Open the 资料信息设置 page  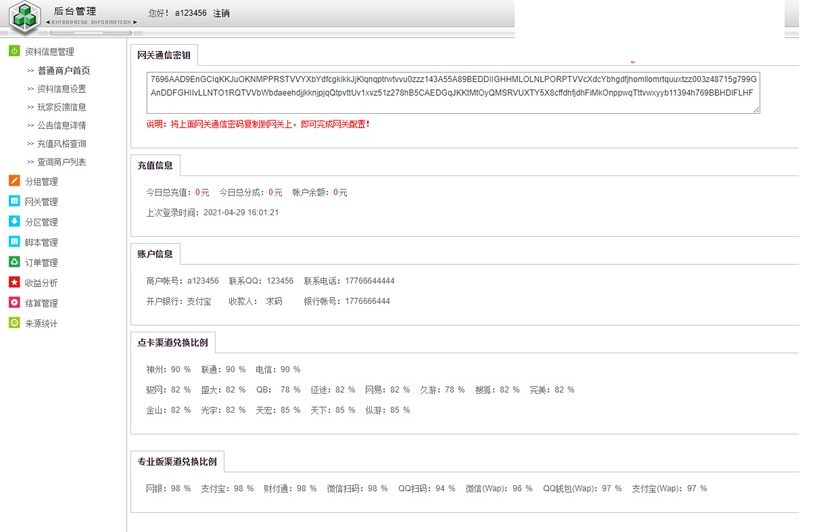point(62,89)
